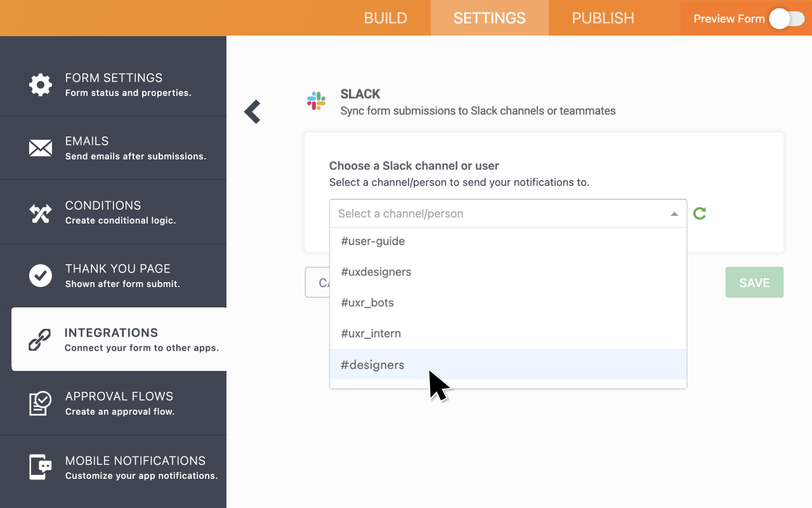Click the Approval Flows document icon
This screenshot has width=812, height=508.
(40, 403)
